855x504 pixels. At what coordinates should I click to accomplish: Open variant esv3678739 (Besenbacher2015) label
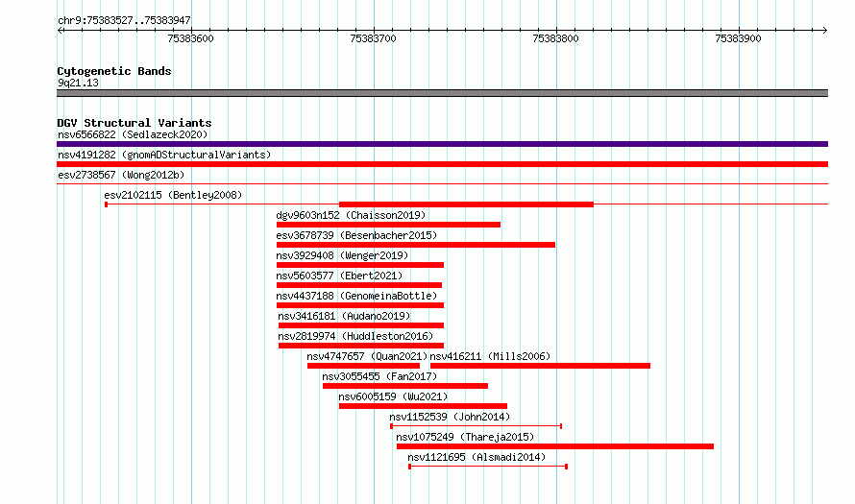(x=356, y=235)
